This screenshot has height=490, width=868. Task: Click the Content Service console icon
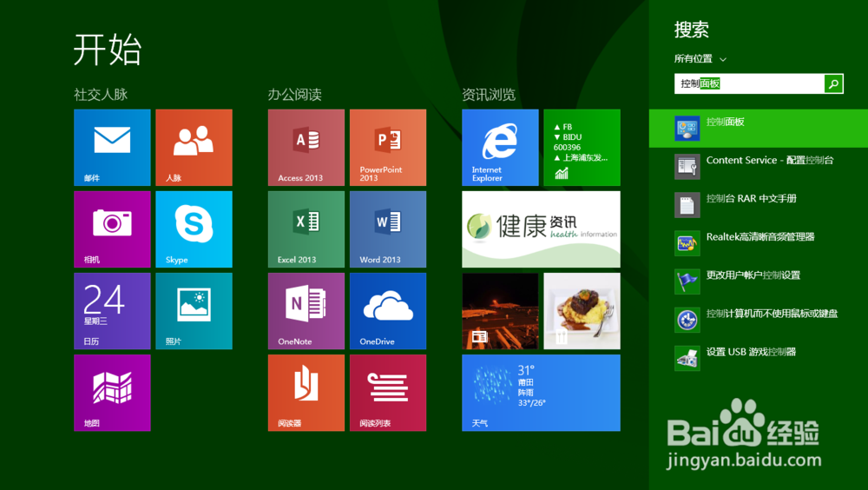pyautogui.click(x=687, y=166)
